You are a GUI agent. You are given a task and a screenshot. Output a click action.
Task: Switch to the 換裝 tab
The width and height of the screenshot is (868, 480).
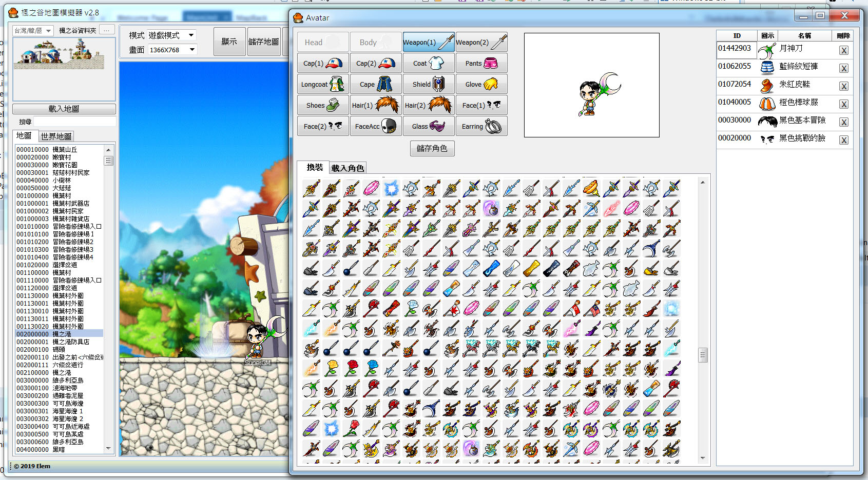(315, 167)
